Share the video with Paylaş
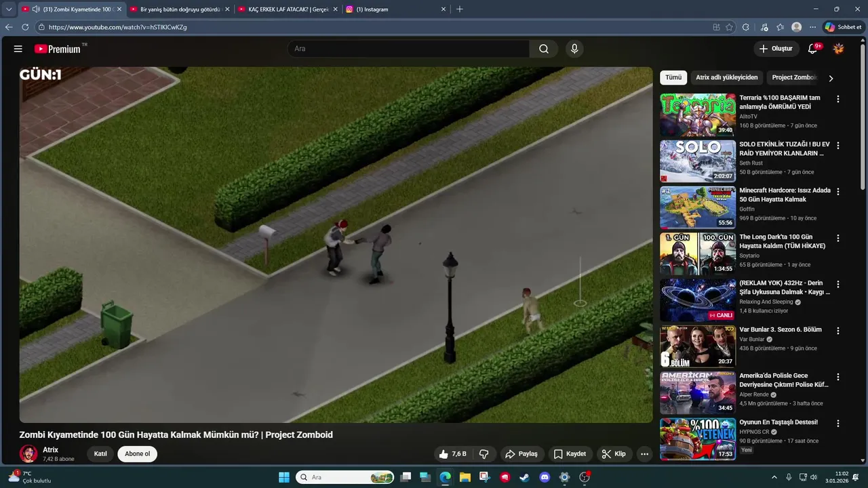The height and width of the screenshot is (488, 868). point(521,454)
